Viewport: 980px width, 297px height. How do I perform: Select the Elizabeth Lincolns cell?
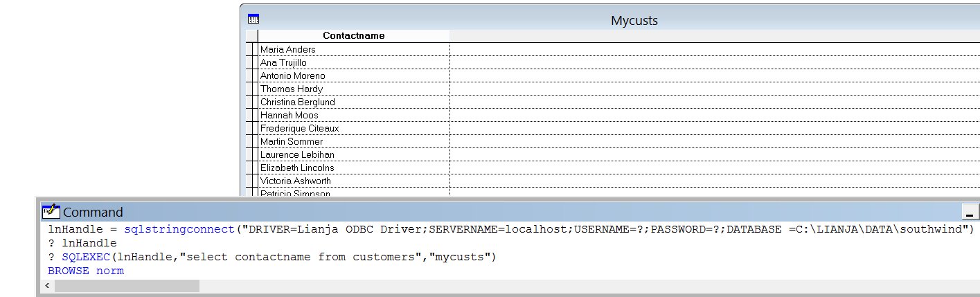pyautogui.click(x=354, y=168)
